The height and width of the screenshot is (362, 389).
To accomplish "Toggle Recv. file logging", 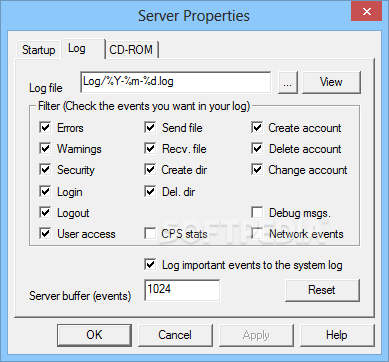I will tap(150, 149).
